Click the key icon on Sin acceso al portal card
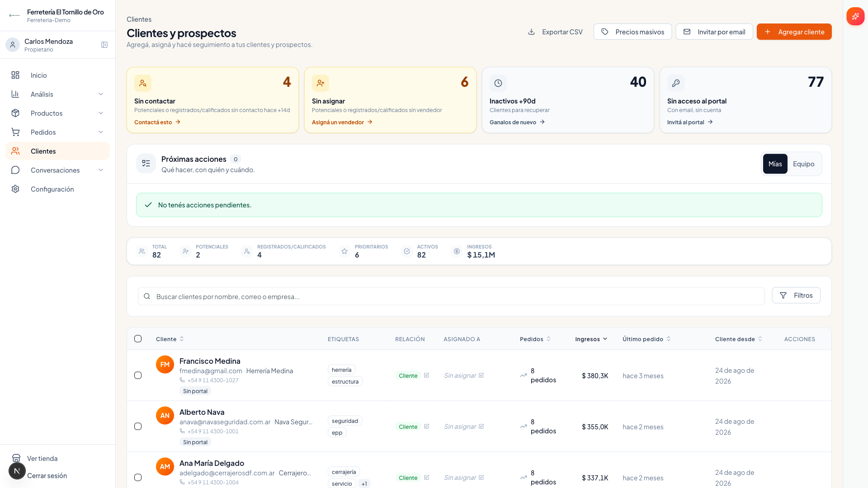Image resolution: width=868 pixels, height=488 pixels. pos(676,83)
